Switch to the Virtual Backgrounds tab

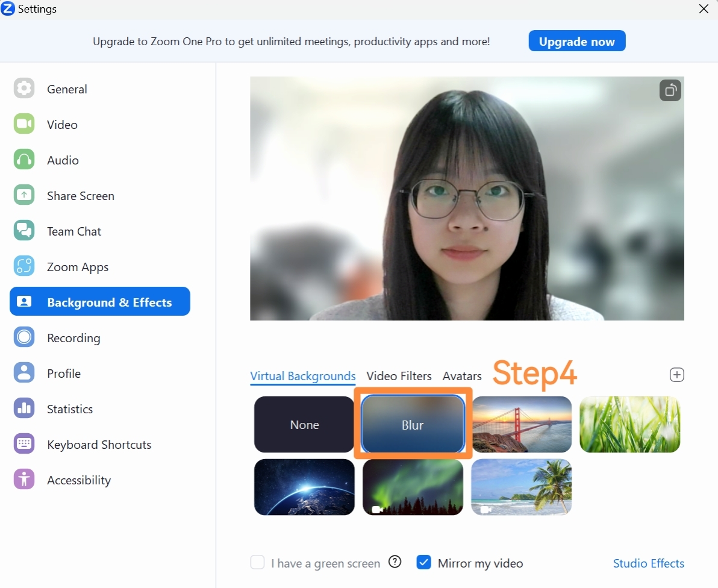click(302, 376)
